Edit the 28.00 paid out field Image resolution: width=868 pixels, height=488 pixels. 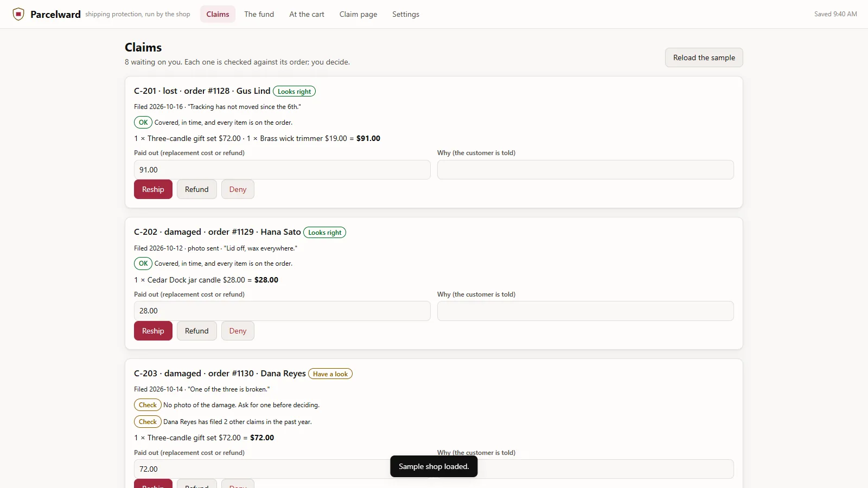282,311
